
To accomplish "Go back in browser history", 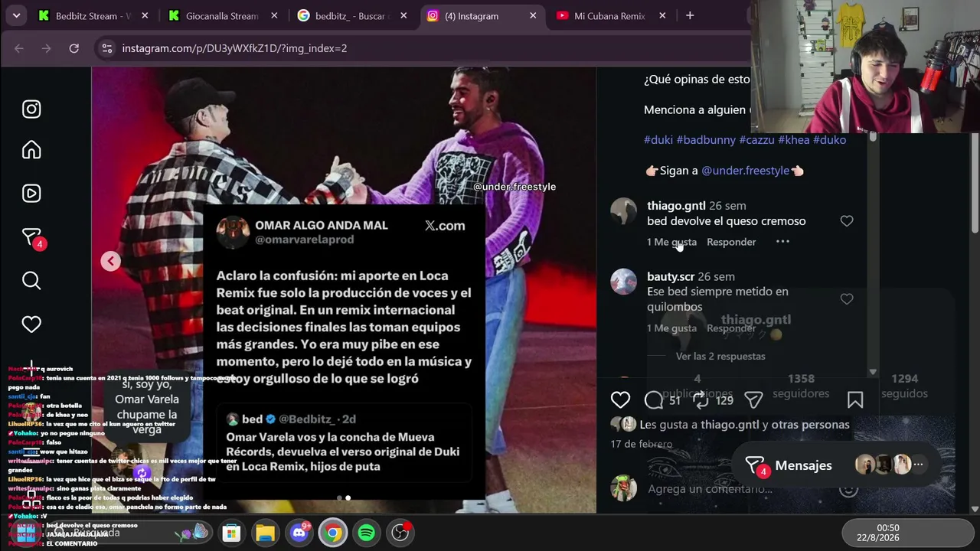I will 19,48.
